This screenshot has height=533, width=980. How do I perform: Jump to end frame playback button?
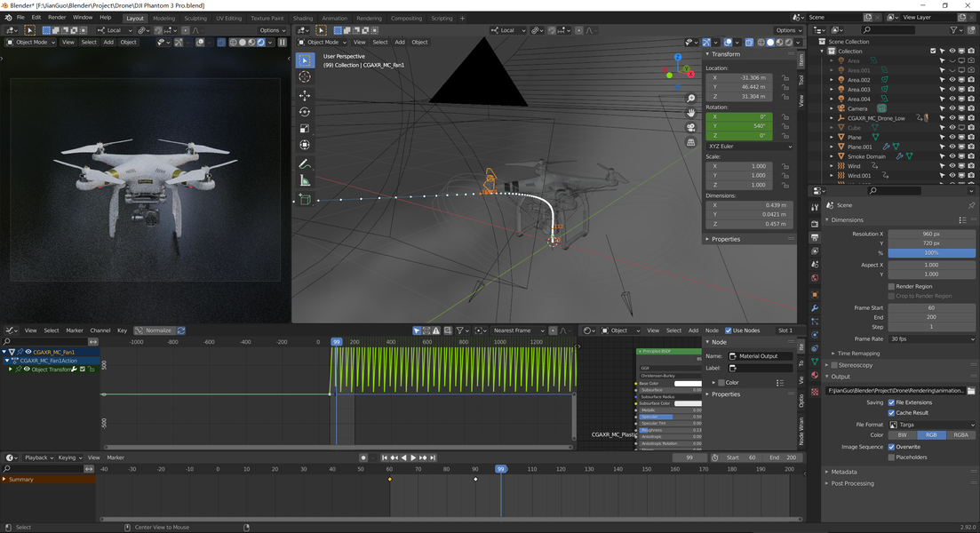(x=433, y=457)
